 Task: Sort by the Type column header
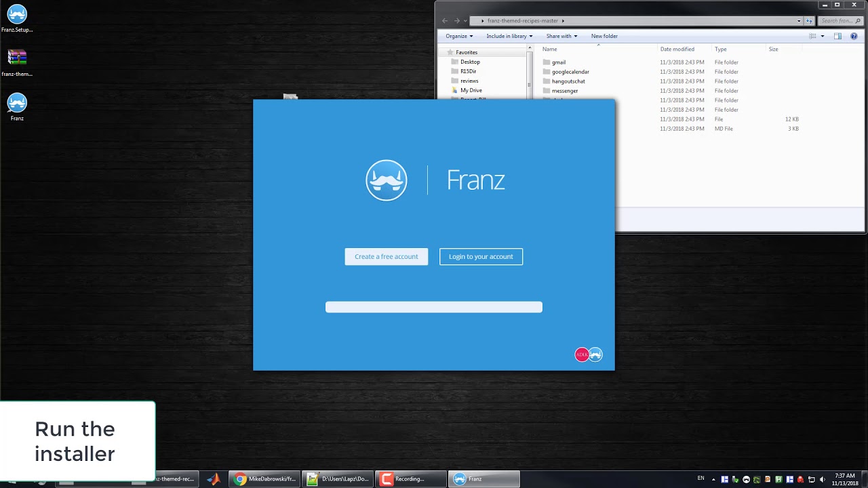click(720, 49)
